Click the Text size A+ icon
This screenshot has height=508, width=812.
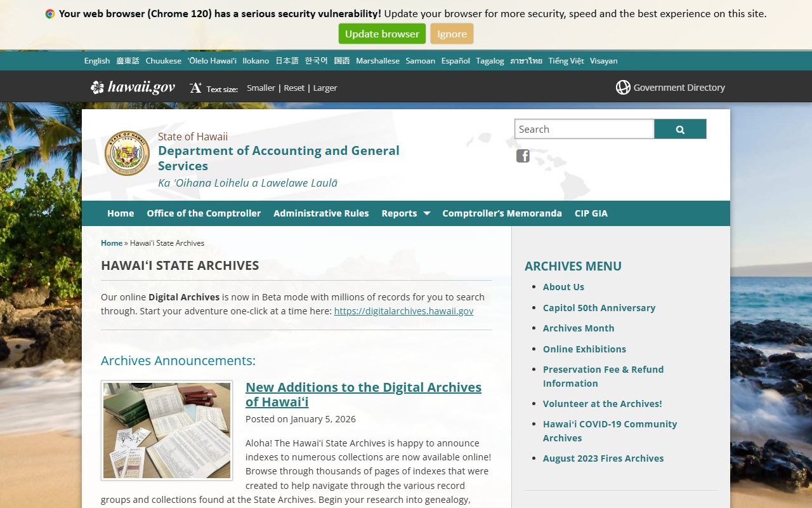coord(195,88)
